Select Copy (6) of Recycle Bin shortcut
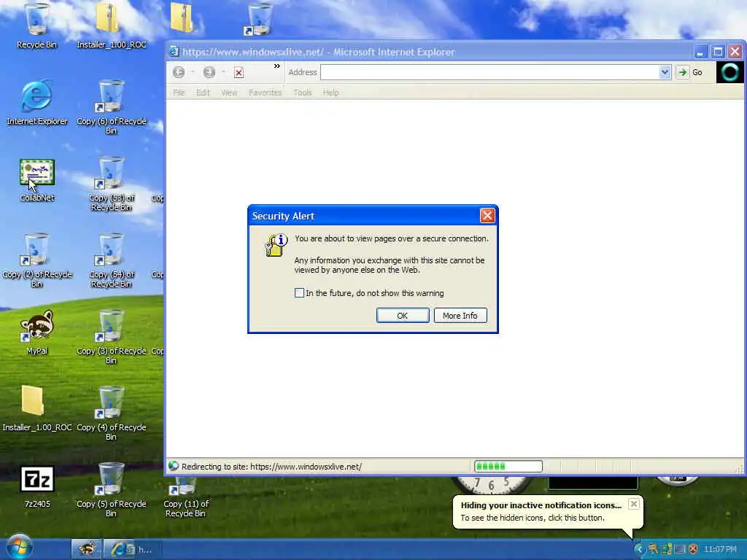Viewport: 747px width, 560px height. (111, 107)
